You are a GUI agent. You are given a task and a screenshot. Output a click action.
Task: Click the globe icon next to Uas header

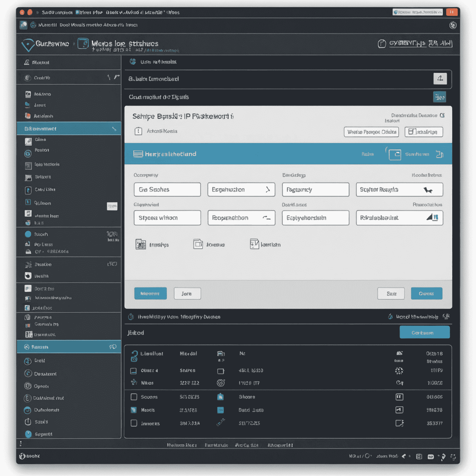click(133, 62)
